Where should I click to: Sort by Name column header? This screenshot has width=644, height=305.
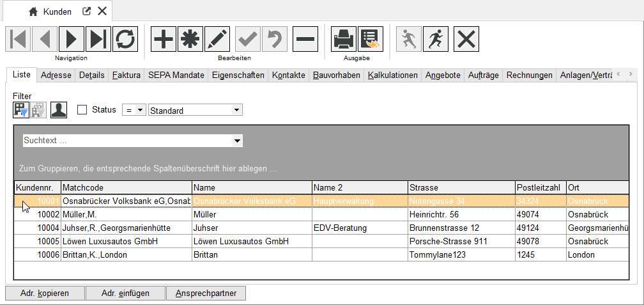click(x=252, y=187)
